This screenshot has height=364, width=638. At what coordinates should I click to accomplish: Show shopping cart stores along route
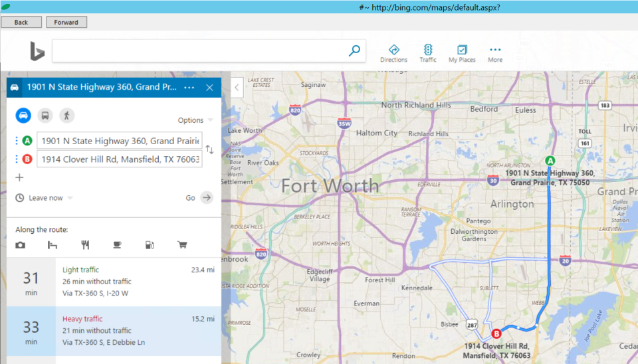tap(182, 245)
